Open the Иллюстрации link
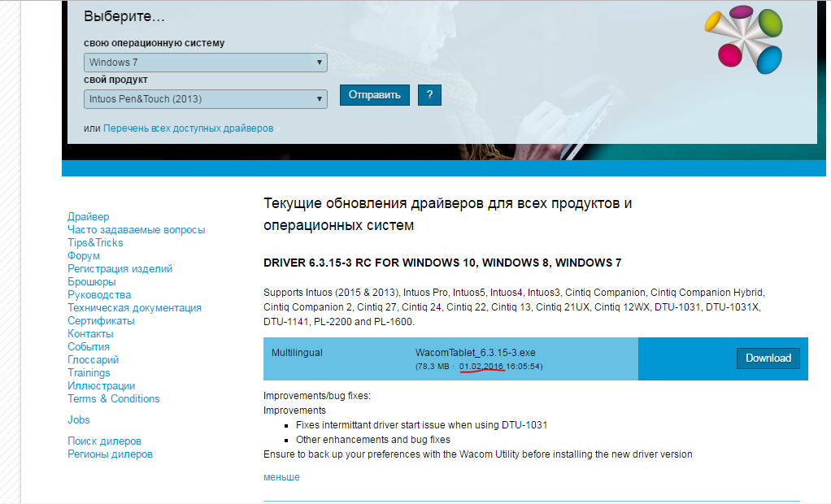831x504 pixels. tap(101, 386)
